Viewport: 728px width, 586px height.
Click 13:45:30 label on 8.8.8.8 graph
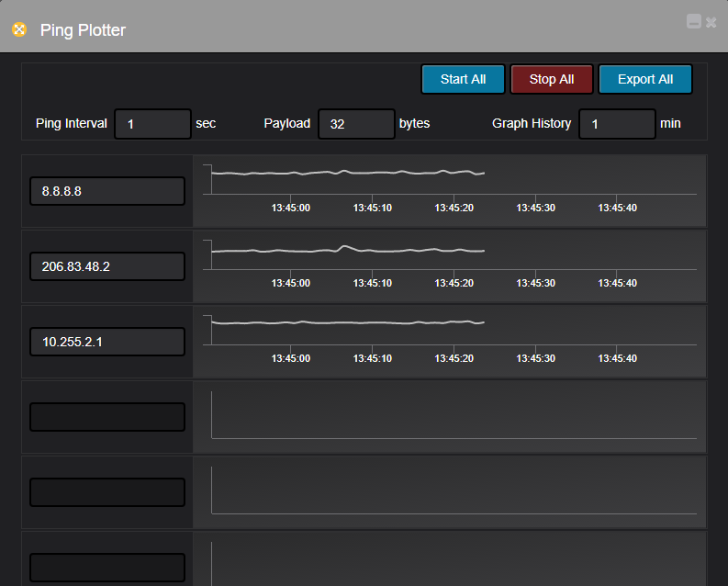[536, 208]
